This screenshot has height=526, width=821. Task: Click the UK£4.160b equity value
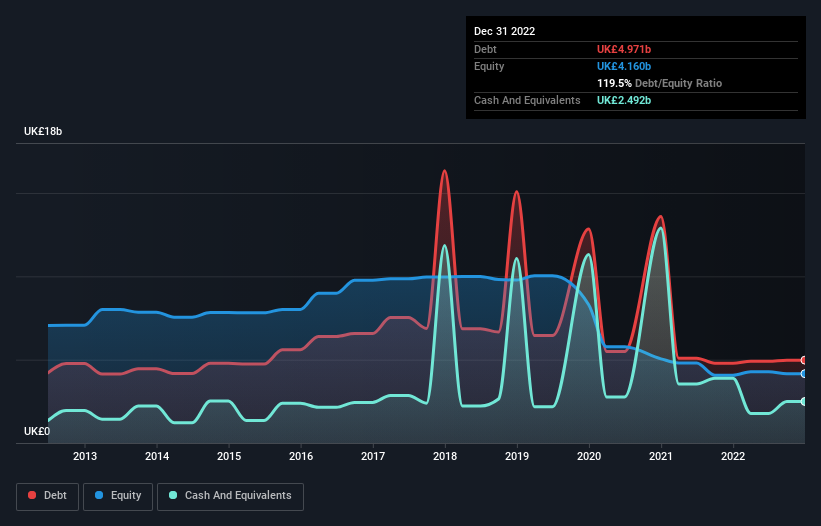[624, 66]
